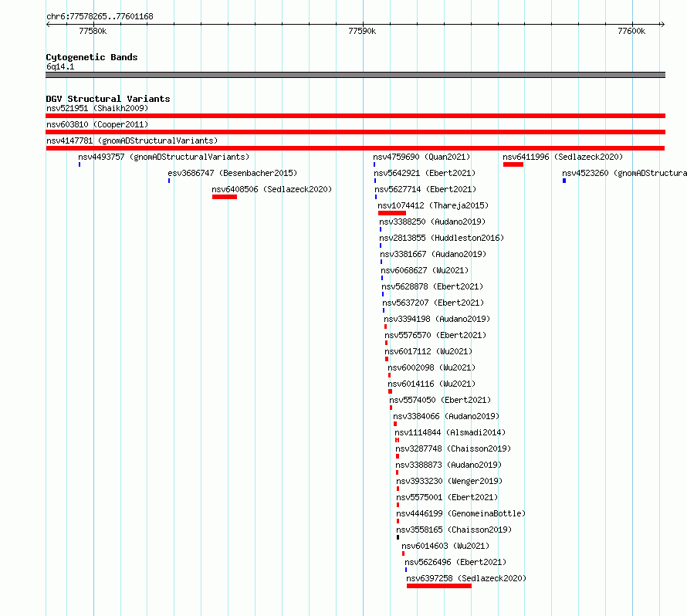The height and width of the screenshot is (616, 687).
Task: Click the 77580k ruler position label
Action: [x=93, y=31]
